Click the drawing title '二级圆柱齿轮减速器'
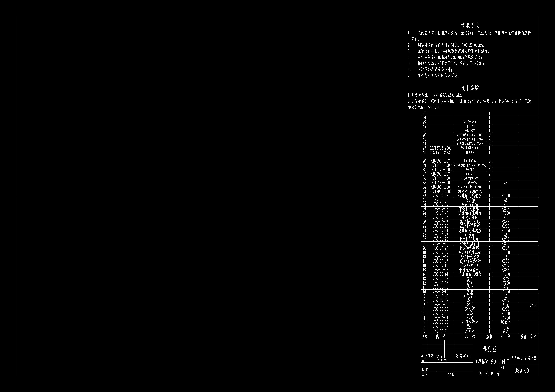555x392 pixels. (522, 358)
